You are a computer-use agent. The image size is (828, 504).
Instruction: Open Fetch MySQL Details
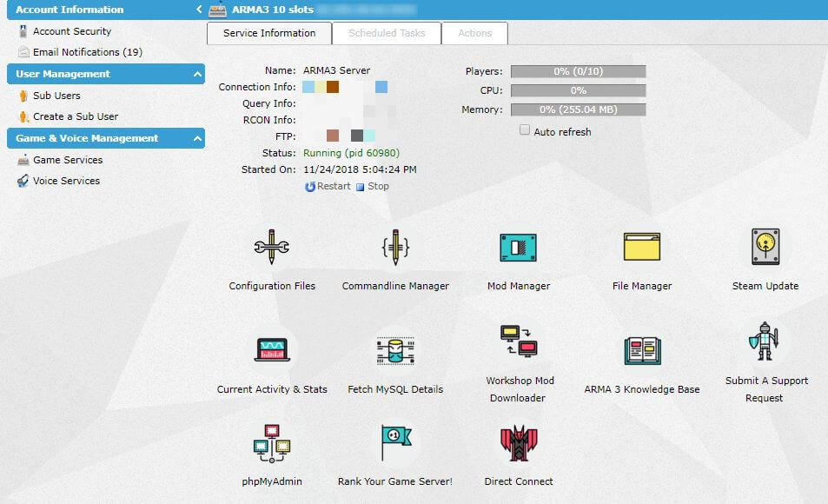pyautogui.click(x=395, y=351)
